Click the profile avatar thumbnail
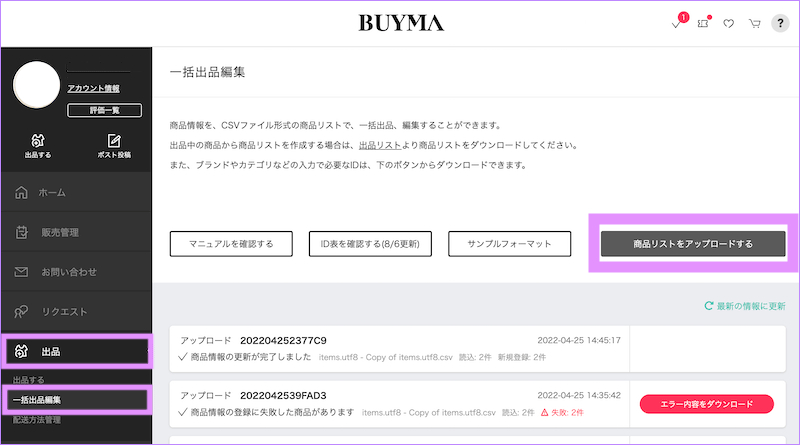This screenshot has height=445, width=800. pyautogui.click(x=36, y=85)
